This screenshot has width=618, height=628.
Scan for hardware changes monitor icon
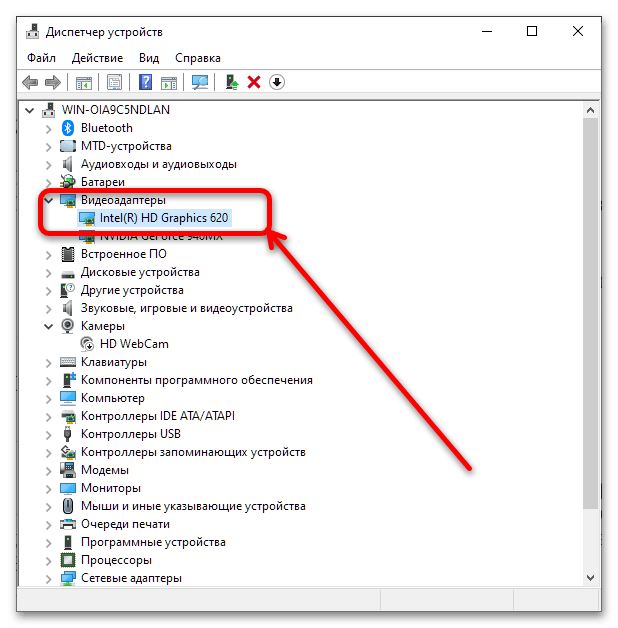(199, 83)
